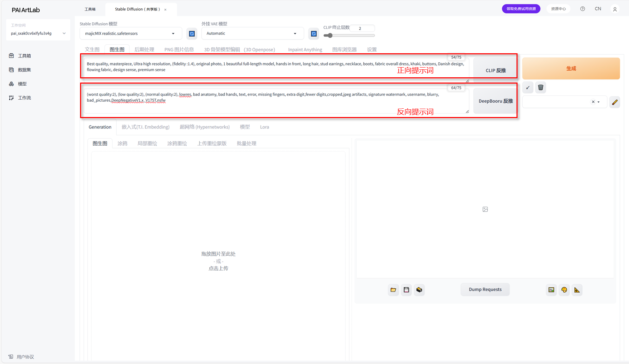
Task: Open the 超网络 (Hypernetworks) tab
Action: click(x=205, y=127)
